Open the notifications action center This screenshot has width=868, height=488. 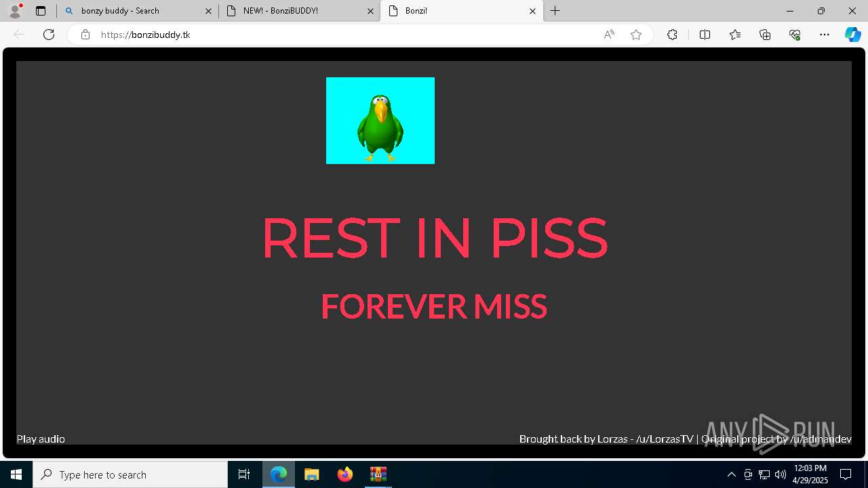coord(846,474)
